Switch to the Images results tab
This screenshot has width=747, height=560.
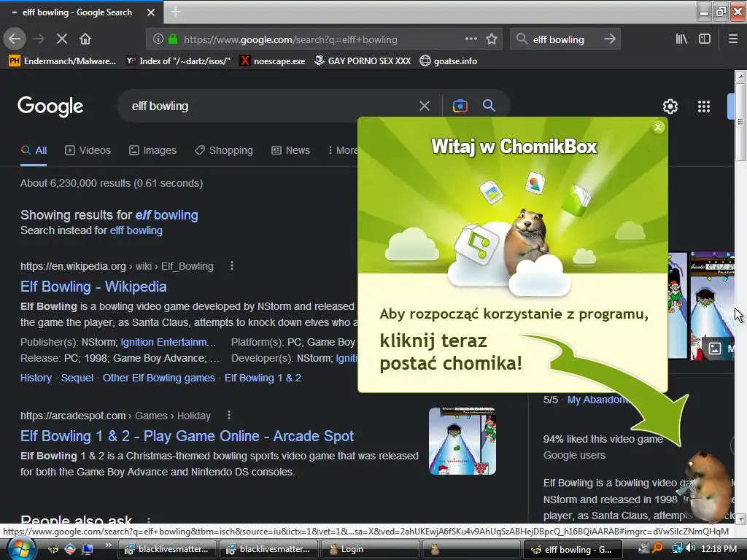(152, 150)
